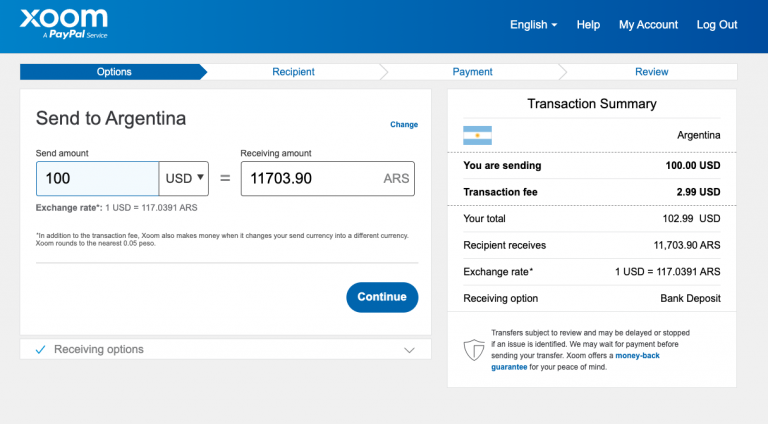
Task: Click the transaction fee disclaimer footnote
Action: click(222, 239)
